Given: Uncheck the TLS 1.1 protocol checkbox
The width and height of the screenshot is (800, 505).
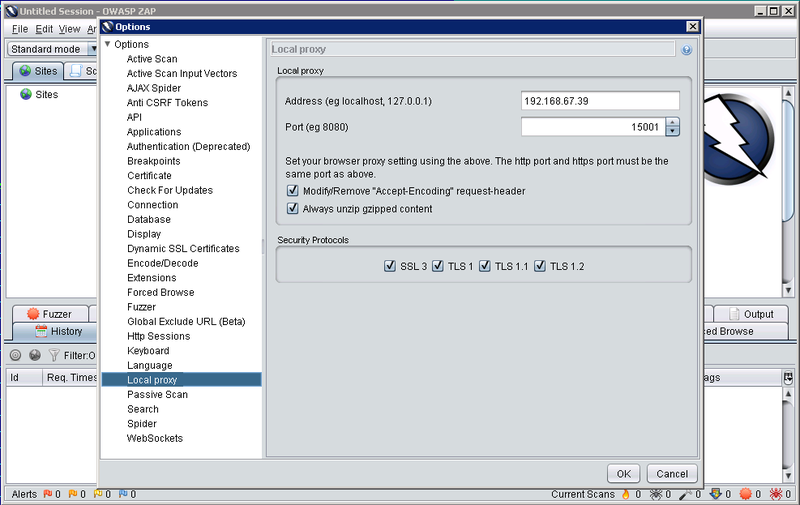Looking at the screenshot, I should pyautogui.click(x=485, y=266).
